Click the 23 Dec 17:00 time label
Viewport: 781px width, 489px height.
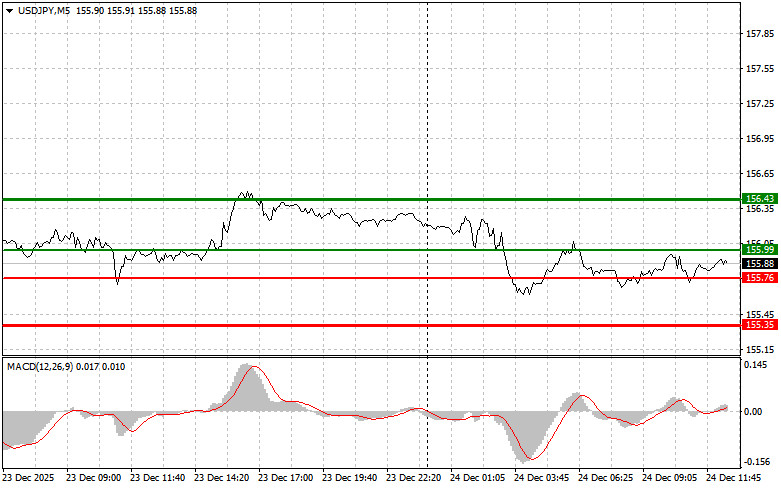pos(285,478)
